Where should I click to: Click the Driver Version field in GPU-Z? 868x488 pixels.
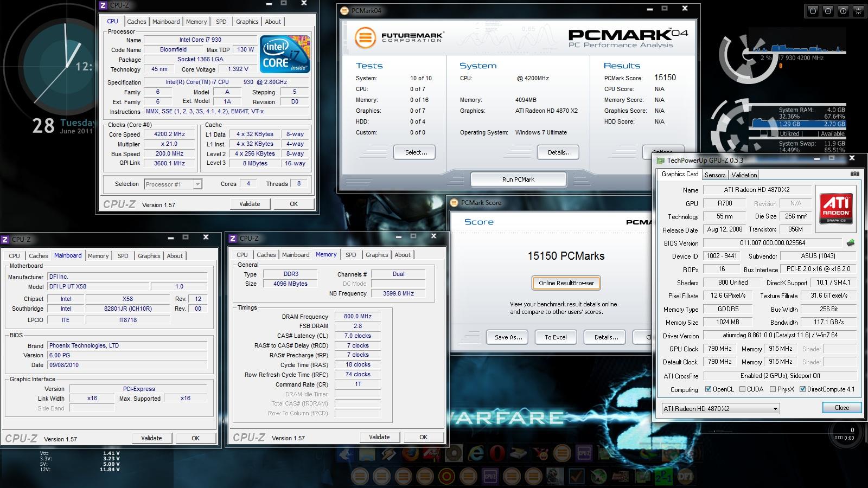point(780,336)
